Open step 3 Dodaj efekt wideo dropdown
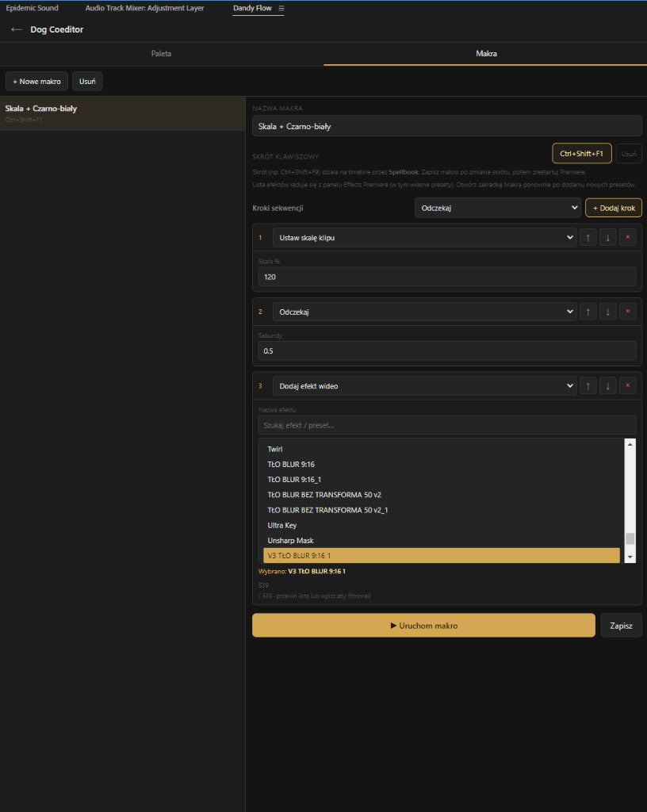Screen dimensions: 647x812 pos(424,386)
